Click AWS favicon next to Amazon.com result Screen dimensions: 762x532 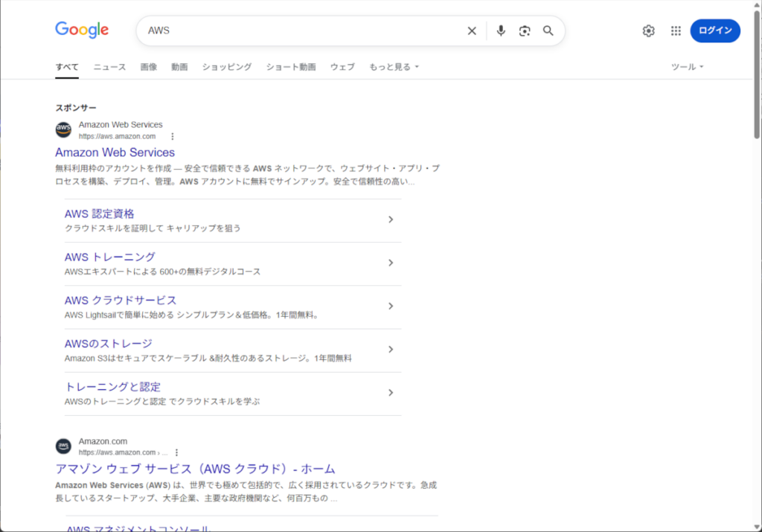[63, 446]
